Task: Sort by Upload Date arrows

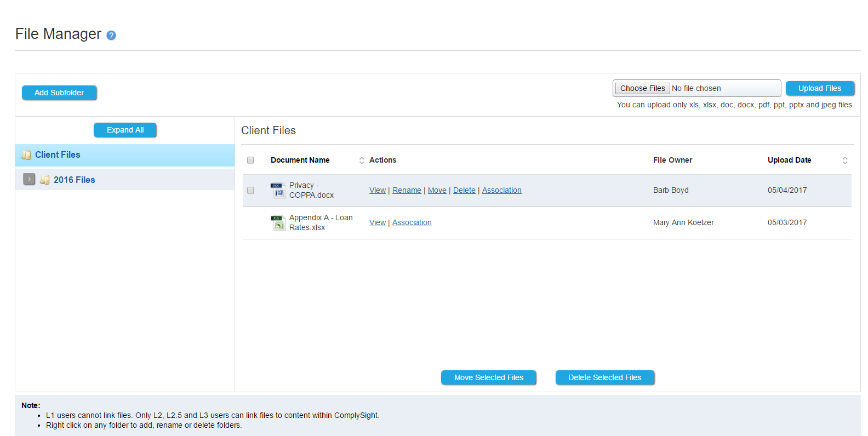Action: point(845,160)
